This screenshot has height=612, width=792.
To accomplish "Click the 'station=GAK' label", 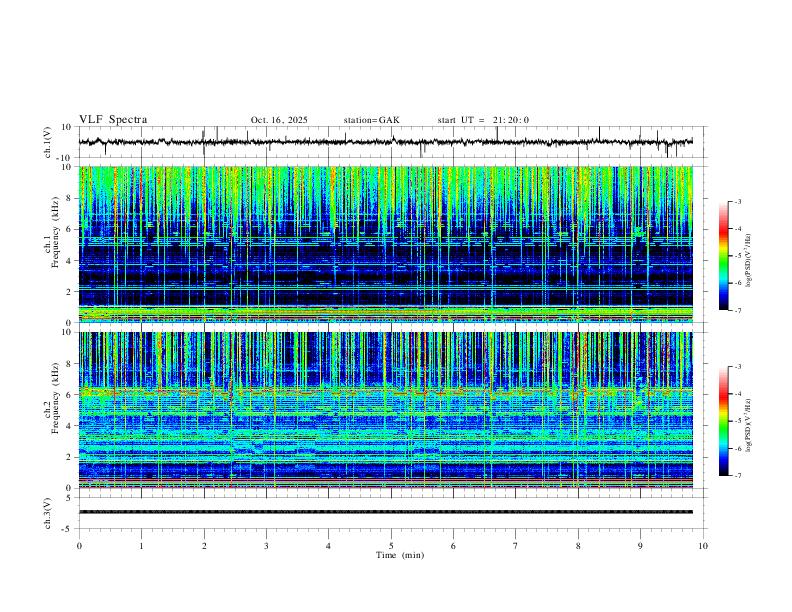I will 371,120.
